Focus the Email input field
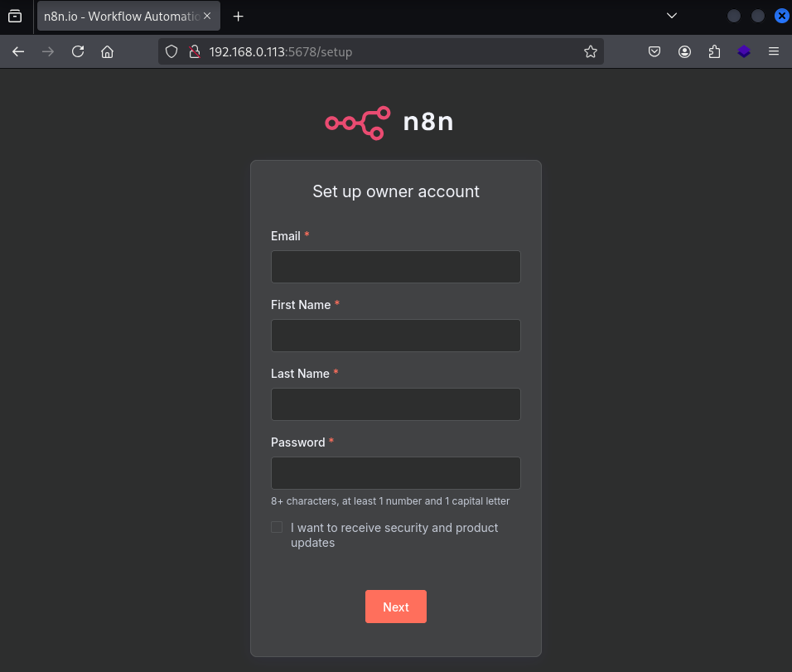This screenshot has height=672, width=792. click(395, 267)
